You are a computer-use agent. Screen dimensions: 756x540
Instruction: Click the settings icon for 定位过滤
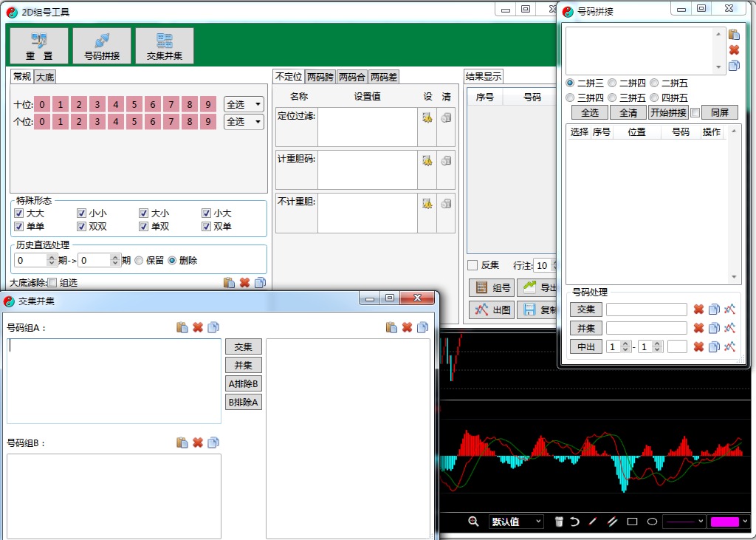[427, 117]
